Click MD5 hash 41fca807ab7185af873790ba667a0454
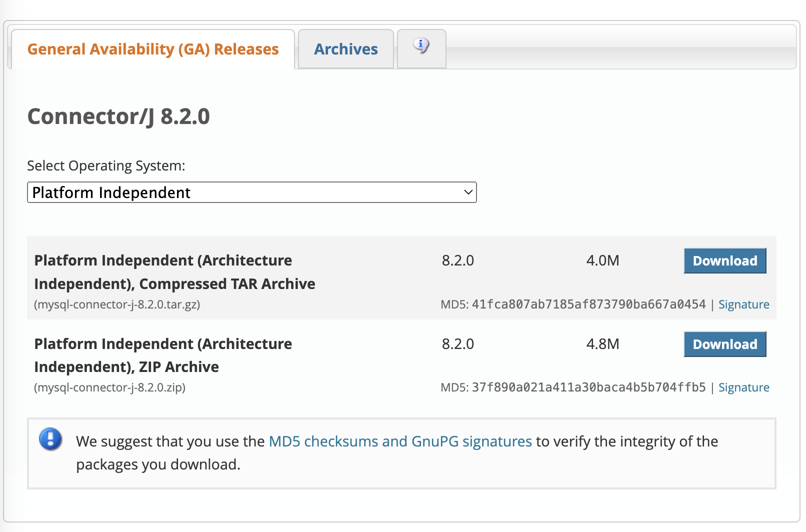The width and height of the screenshot is (806, 532). (589, 304)
